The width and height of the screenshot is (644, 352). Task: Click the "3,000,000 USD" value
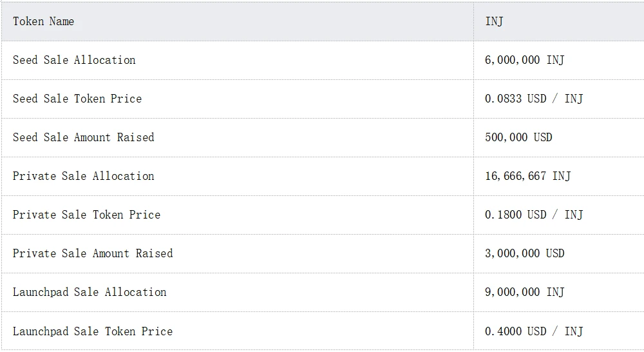point(524,253)
